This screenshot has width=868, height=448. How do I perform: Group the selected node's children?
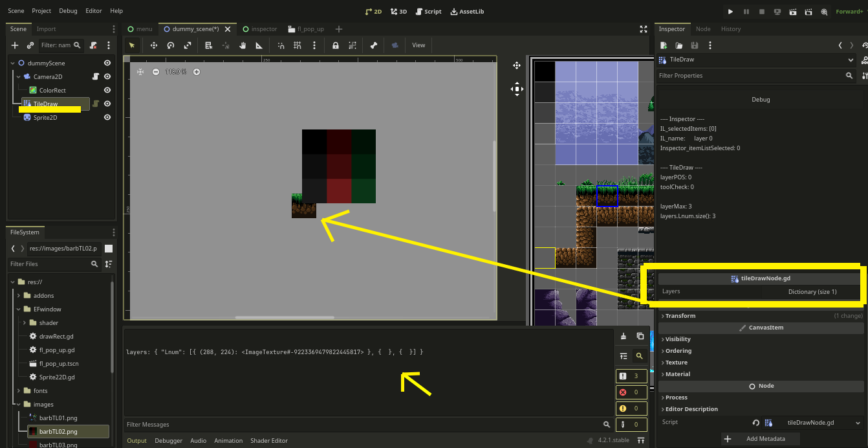coord(353,45)
